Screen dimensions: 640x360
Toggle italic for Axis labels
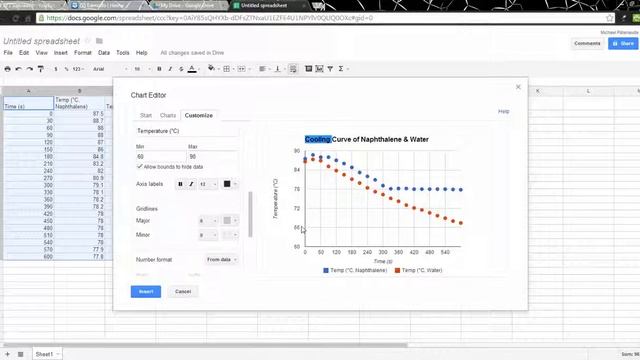(x=191, y=184)
